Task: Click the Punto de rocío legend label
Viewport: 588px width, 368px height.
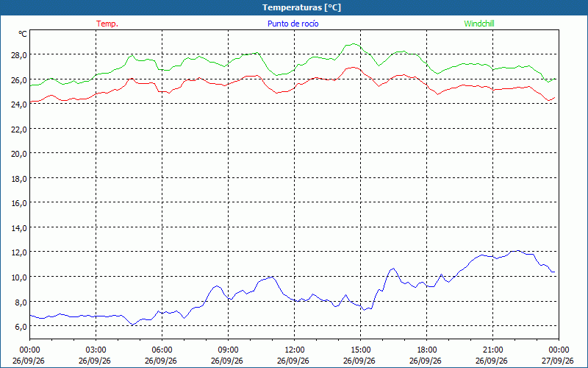Action: point(293,24)
